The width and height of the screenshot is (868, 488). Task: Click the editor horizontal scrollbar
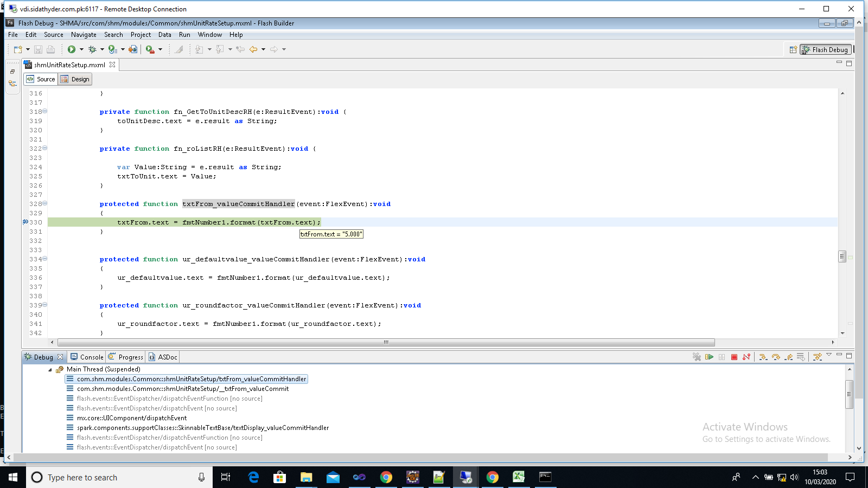point(386,342)
